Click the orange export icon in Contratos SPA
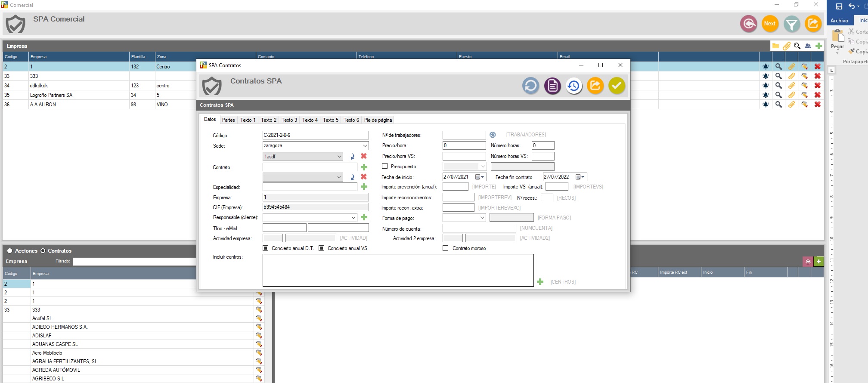The height and width of the screenshot is (383, 868). (595, 86)
